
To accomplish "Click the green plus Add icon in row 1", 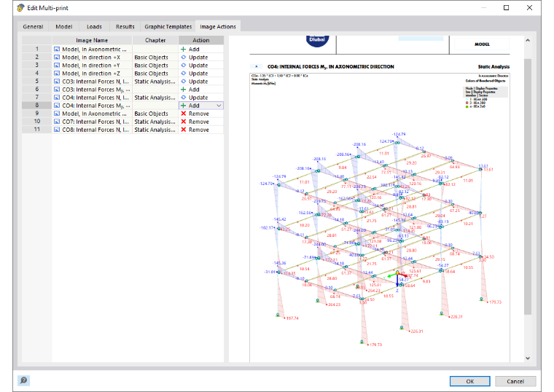I will 184,50.
